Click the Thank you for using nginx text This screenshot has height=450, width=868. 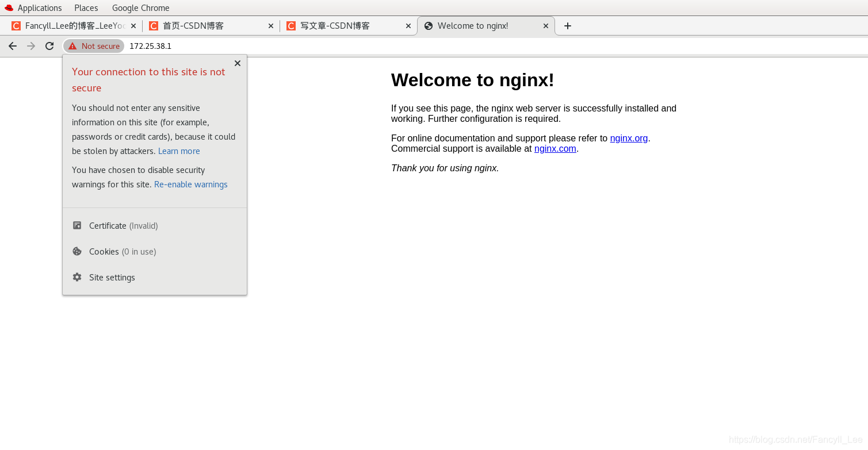pyautogui.click(x=445, y=168)
